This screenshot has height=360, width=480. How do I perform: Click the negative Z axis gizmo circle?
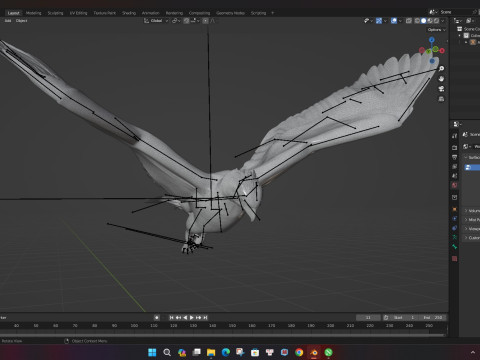click(432, 61)
